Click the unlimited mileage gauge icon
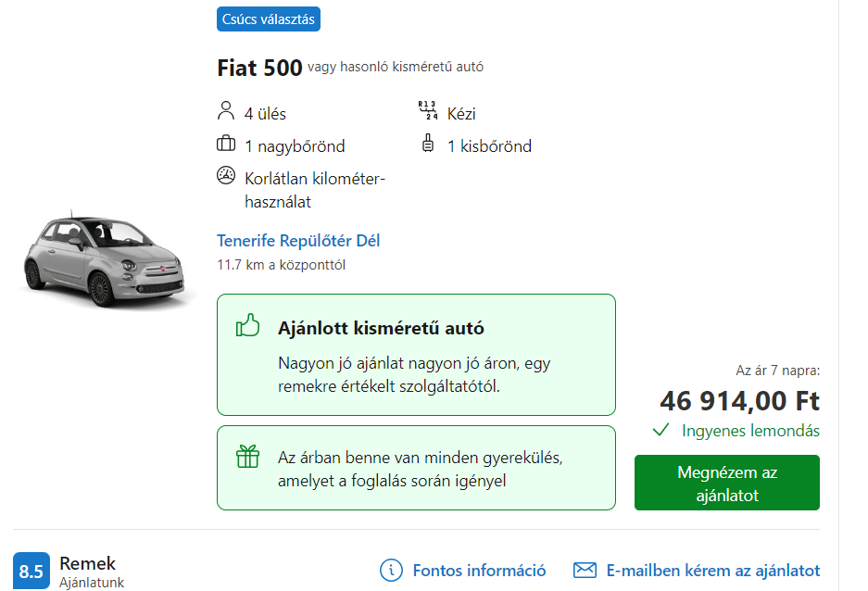Screen dimensions: 868x591 [226, 176]
